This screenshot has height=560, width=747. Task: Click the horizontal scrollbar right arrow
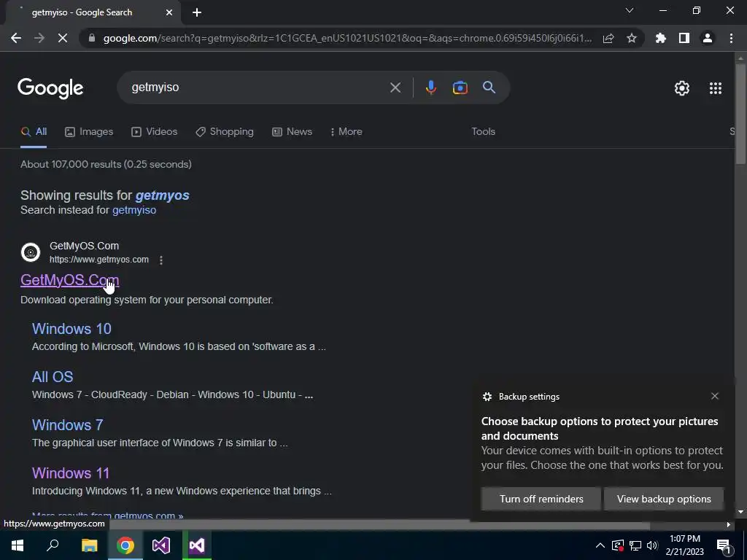(x=729, y=525)
